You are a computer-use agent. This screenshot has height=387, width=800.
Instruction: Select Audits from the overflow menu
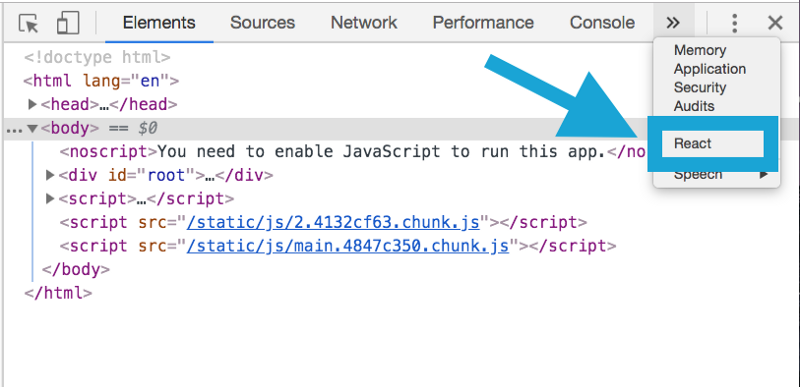(694, 106)
